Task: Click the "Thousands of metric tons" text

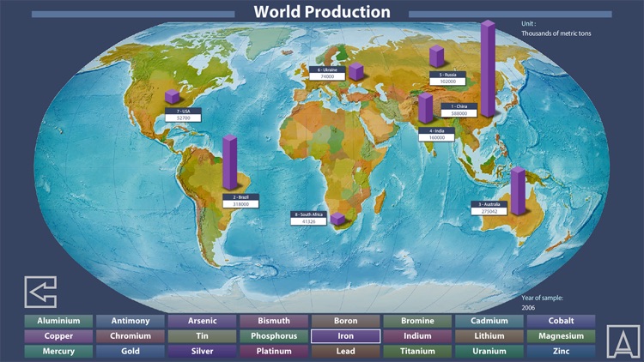Action: tap(556, 33)
